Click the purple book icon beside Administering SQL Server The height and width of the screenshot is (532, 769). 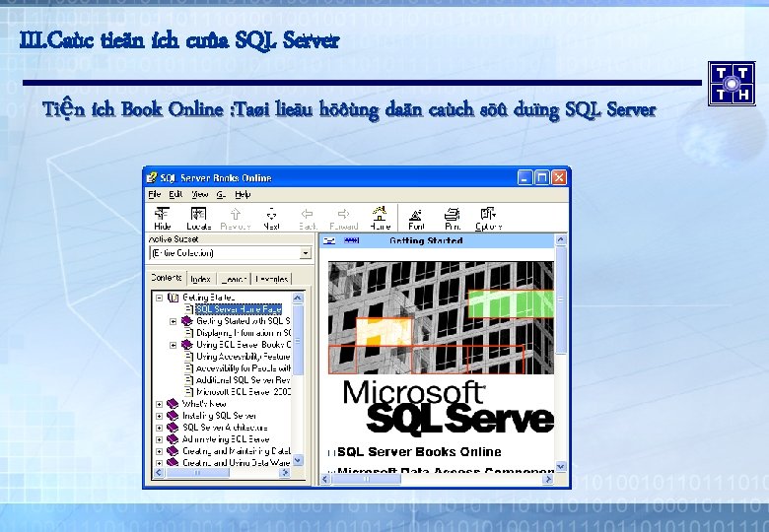(173, 439)
